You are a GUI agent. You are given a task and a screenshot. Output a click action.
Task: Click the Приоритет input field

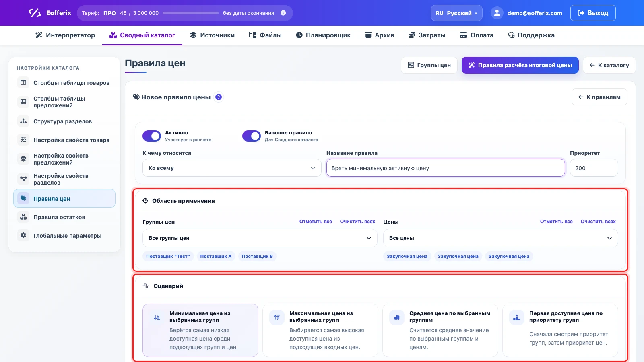click(594, 168)
